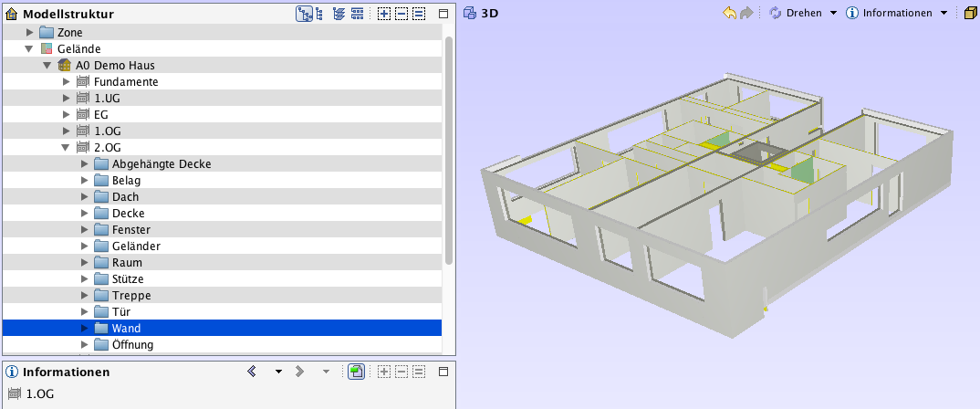Click the minus selection icon in Modellstruktur
Screen dimensions: 980x409
[x=401, y=14]
